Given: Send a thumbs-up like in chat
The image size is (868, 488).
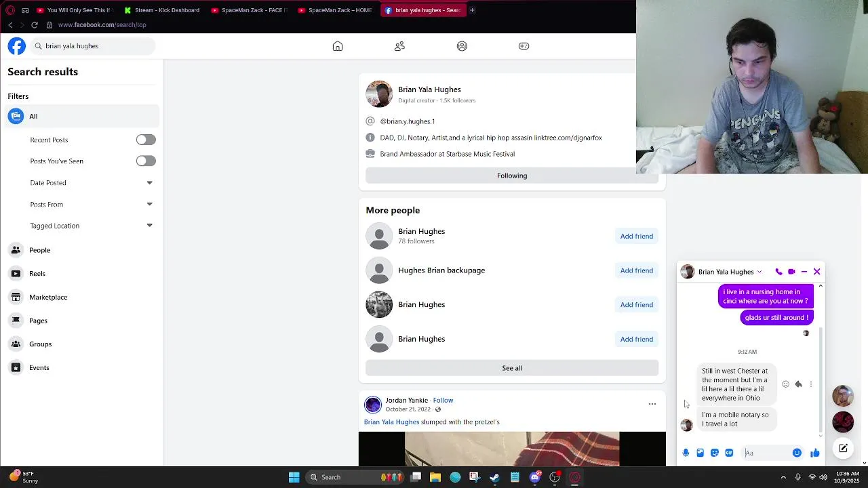Looking at the screenshot, I should point(814,453).
